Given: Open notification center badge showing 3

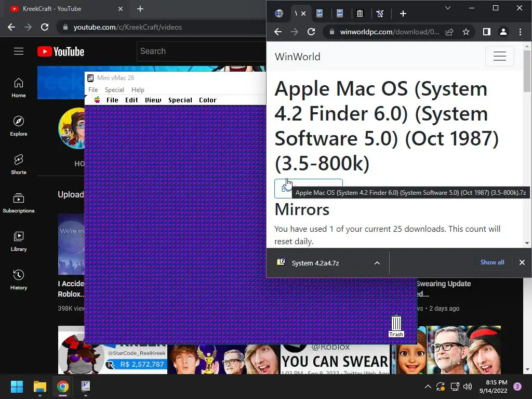Looking at the screenshot, I should [x=517, y=387].
